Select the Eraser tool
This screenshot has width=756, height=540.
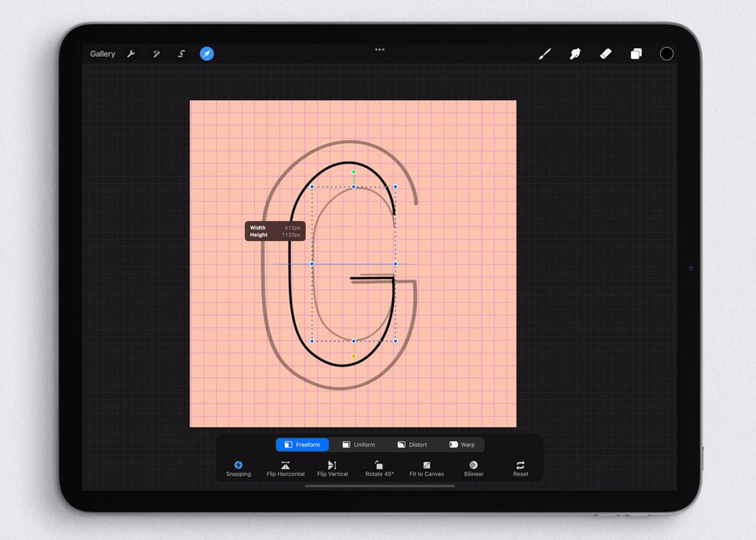(605, 53)
